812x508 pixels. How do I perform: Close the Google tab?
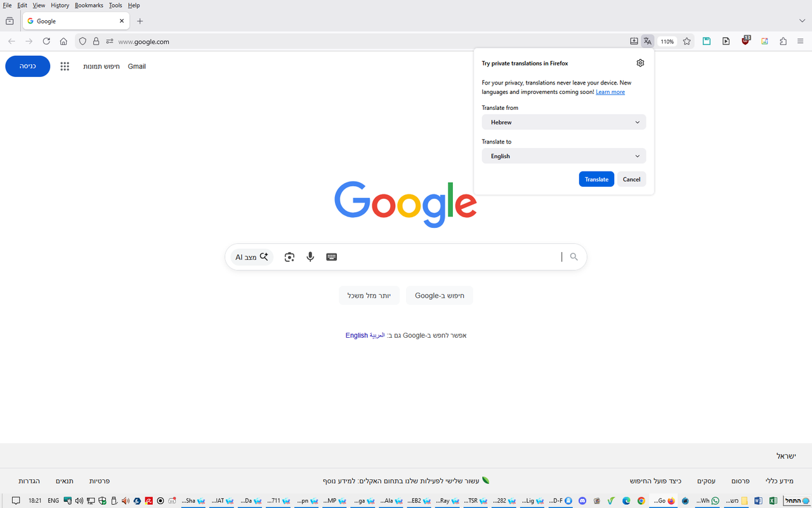[x=122, y=21]
